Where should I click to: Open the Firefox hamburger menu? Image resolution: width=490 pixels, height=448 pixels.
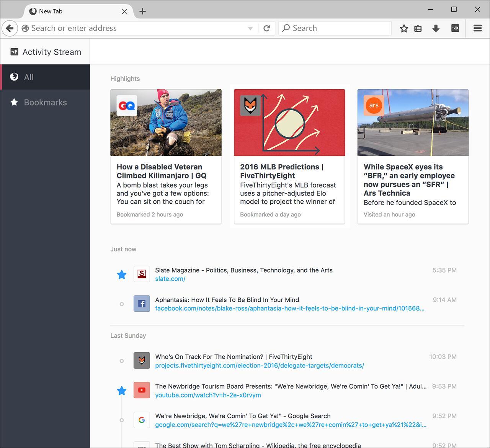click(477, 28)
